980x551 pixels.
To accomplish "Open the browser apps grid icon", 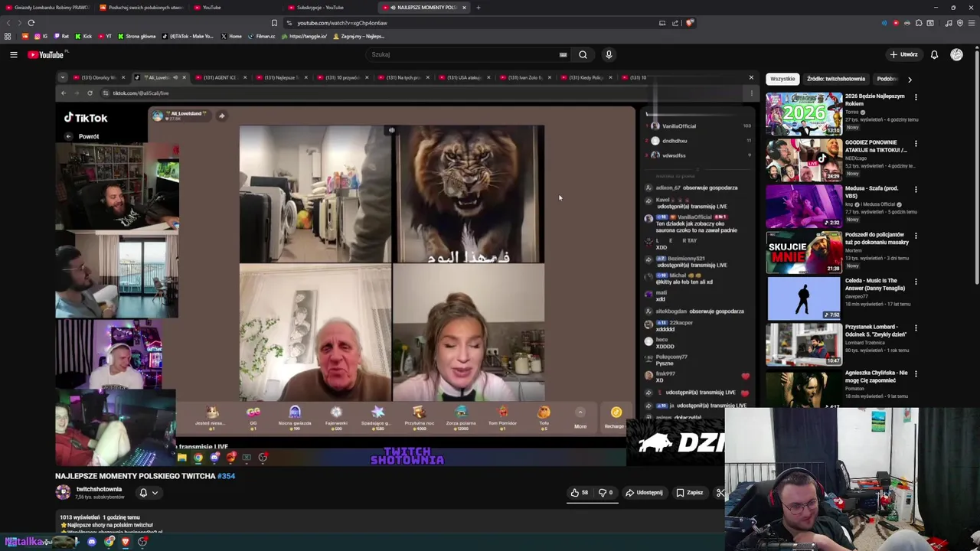I will tap(8, 36).
